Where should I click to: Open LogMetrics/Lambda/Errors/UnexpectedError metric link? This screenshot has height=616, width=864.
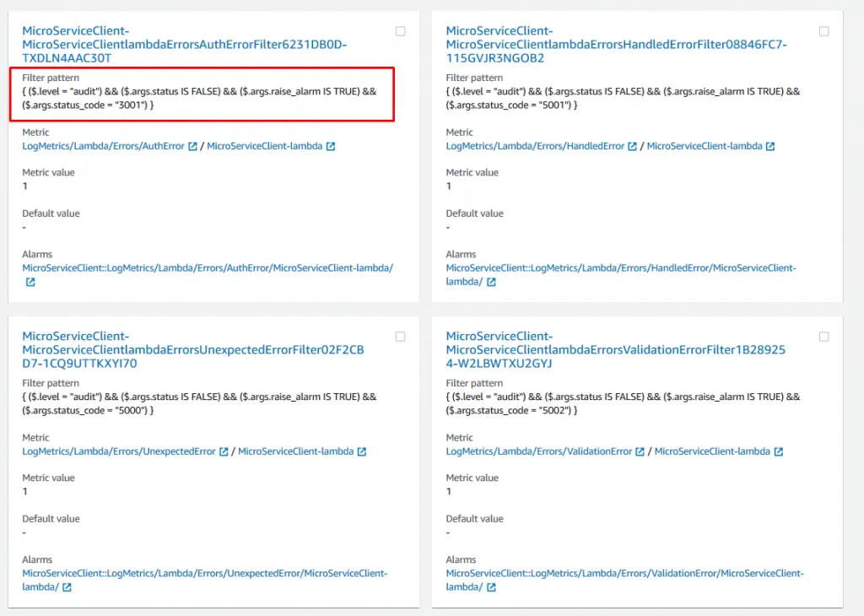(x=119, y=452)
